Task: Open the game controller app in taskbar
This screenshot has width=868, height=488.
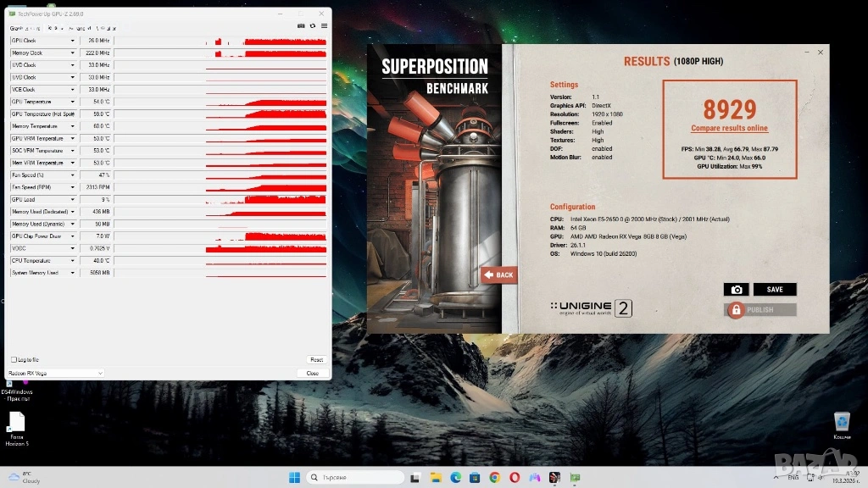Action: (534, 478)
